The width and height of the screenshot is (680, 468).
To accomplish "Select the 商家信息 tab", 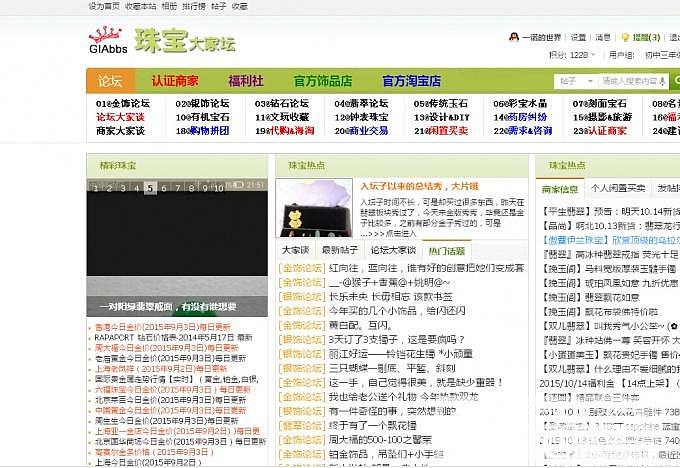I will coord(560,189).
